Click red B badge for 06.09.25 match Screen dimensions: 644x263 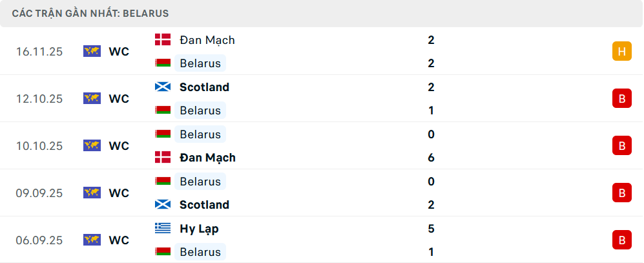(621, 240)
